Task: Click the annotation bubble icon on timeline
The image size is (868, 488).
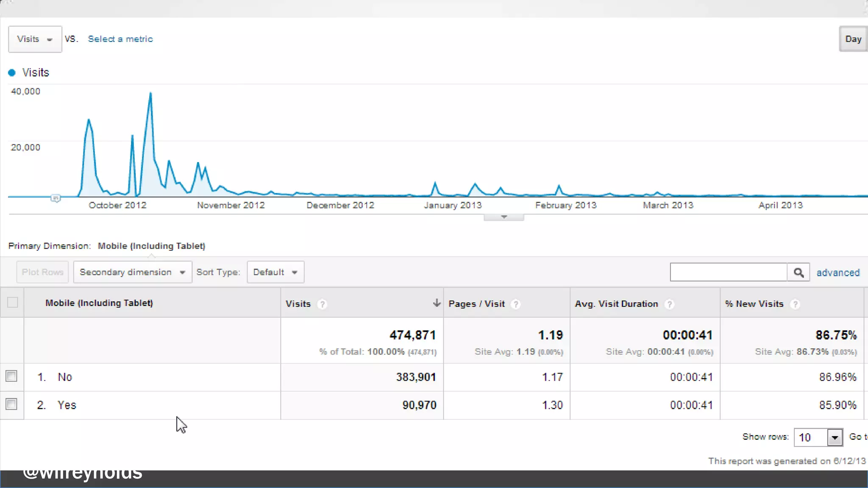Action: [x=56, y=198]
